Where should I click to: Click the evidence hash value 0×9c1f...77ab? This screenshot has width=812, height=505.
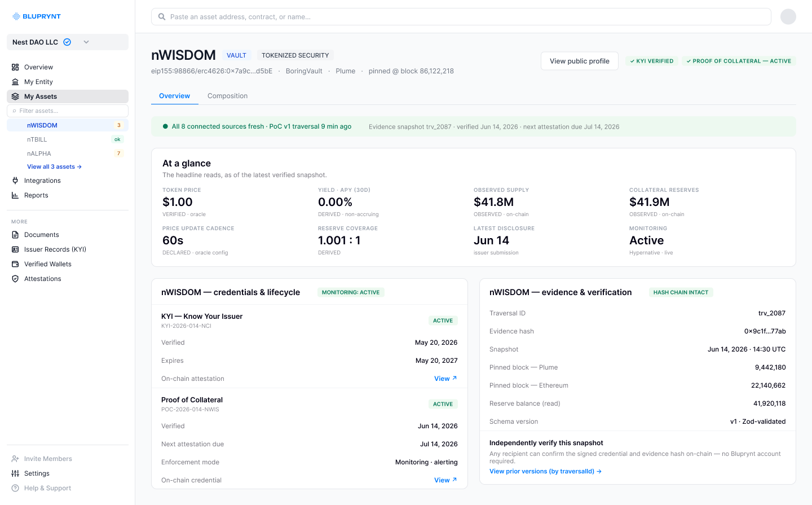(x=765, y=331)
